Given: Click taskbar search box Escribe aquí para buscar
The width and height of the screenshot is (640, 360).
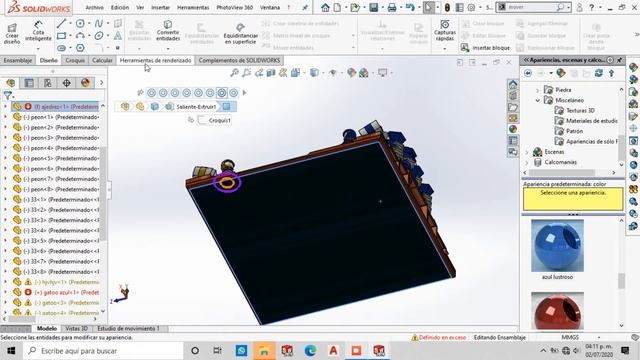Looking at the screenshot, I should click(x=103, y=351).
